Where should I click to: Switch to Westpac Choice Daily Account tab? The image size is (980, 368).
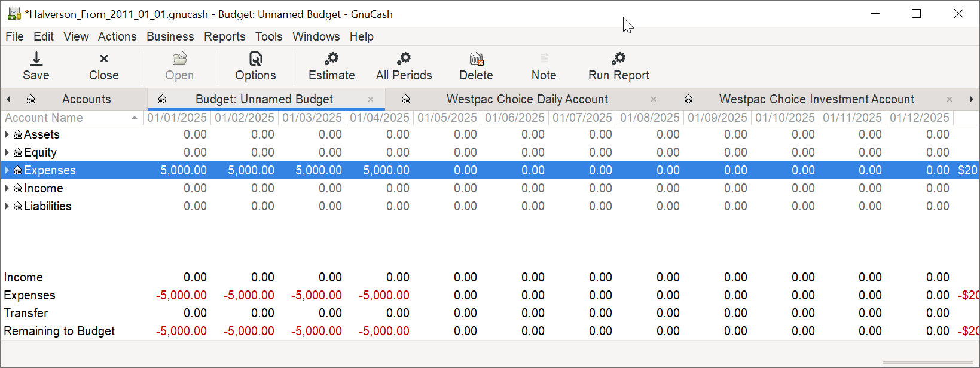click(527, 99)
